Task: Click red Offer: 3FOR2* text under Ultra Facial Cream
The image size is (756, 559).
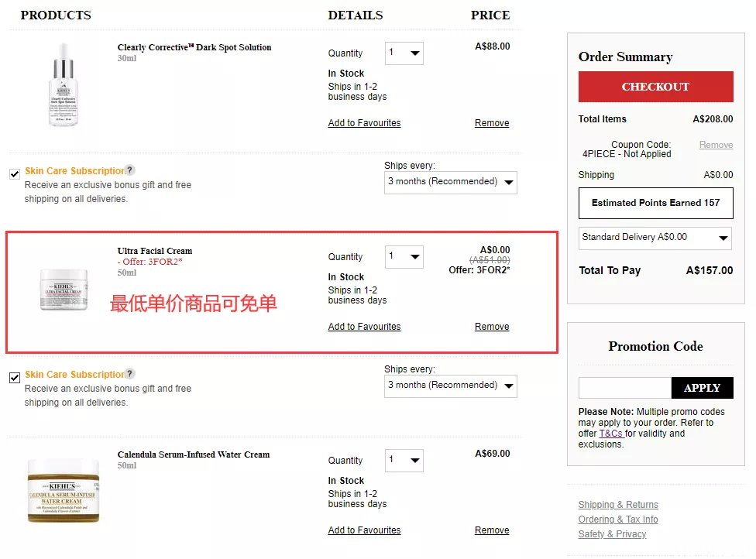Action: [150, 262]
